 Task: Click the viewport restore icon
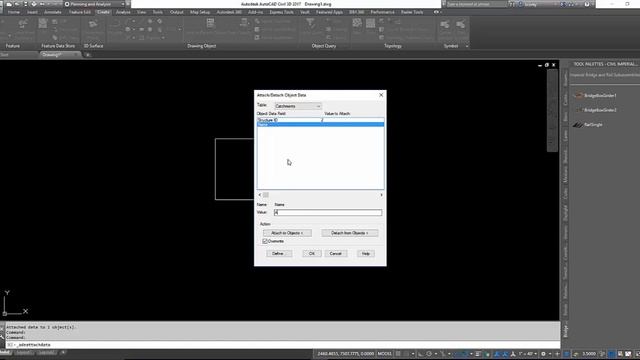pyautogui.click(x=547, y=65)
